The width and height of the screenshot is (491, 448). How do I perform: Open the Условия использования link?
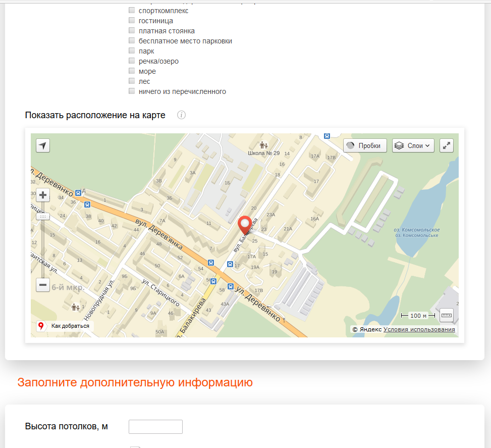pyautogui.click(x=419, y=329)
